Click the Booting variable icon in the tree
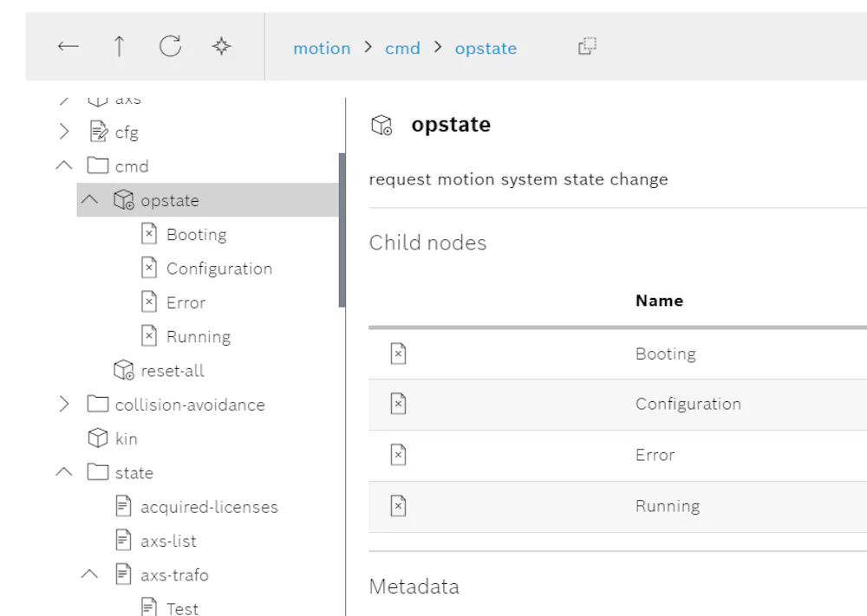Image resolution: width=867 pixels, height=616 pixels. coord(147,234)
